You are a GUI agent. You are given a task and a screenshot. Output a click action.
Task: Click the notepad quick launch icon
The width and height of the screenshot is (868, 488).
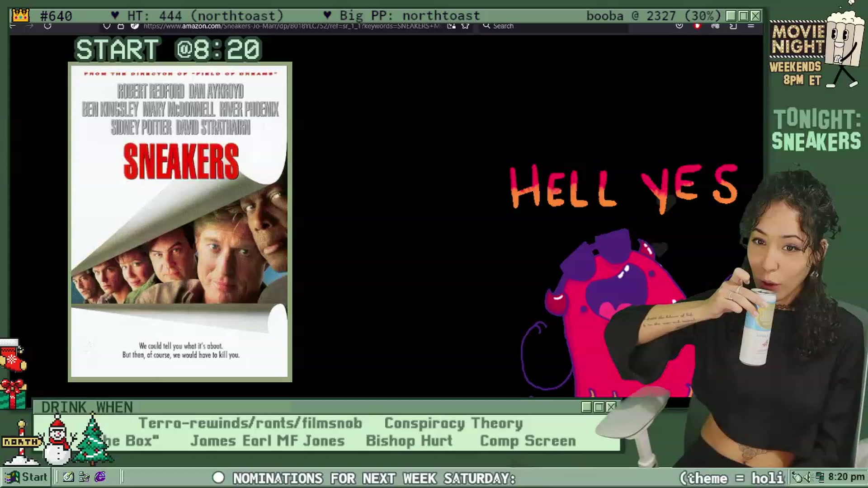coord(68,477)
